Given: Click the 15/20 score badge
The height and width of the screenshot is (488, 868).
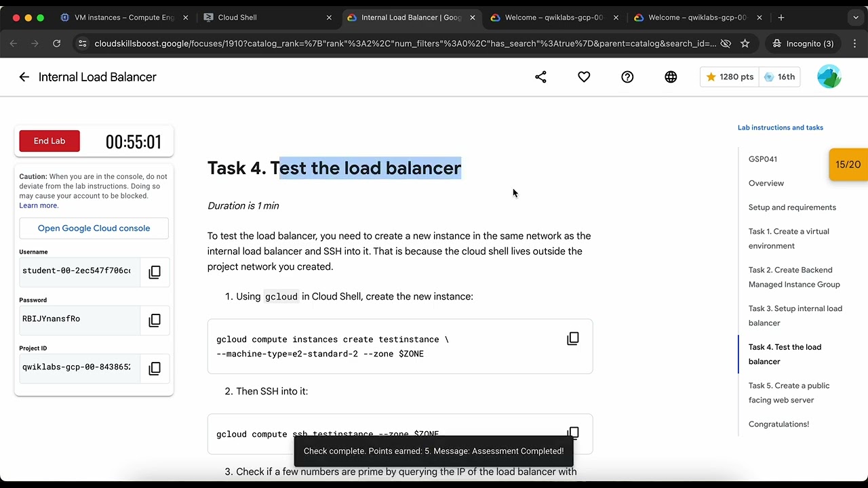Looking at the screenshot, I should [848, 165].
